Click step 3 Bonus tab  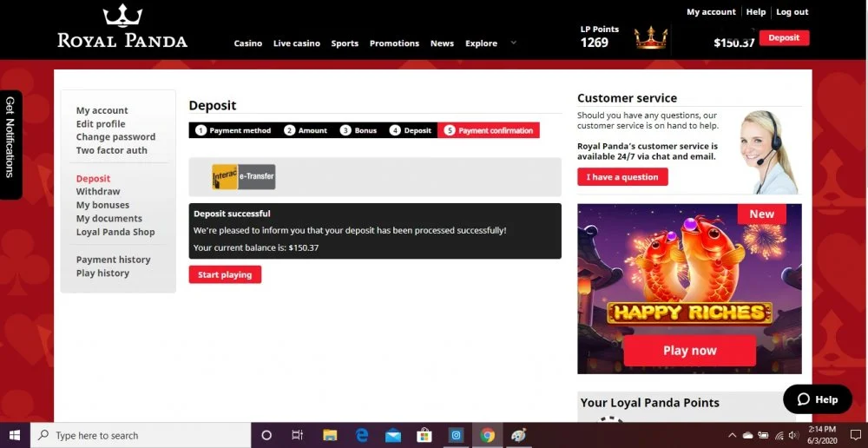[x=358, y=131]
